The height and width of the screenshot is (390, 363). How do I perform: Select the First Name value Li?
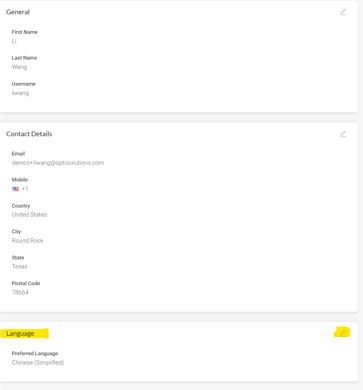pyautogui.click(x=14, y=41)
